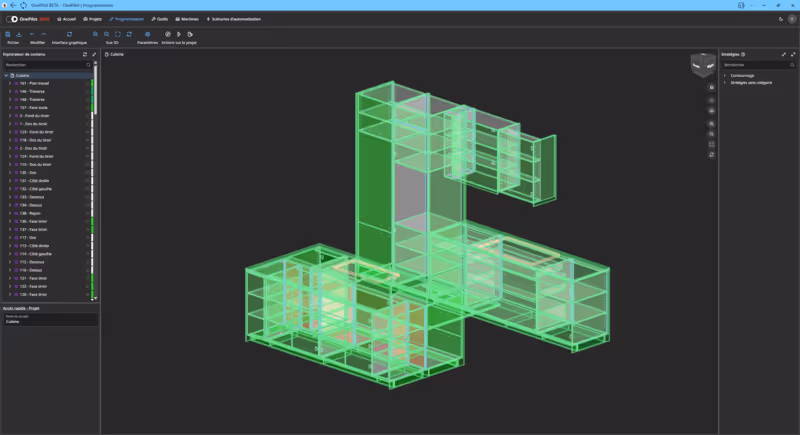
Task: Click the content explorer search field
Action: coord(47,65)
